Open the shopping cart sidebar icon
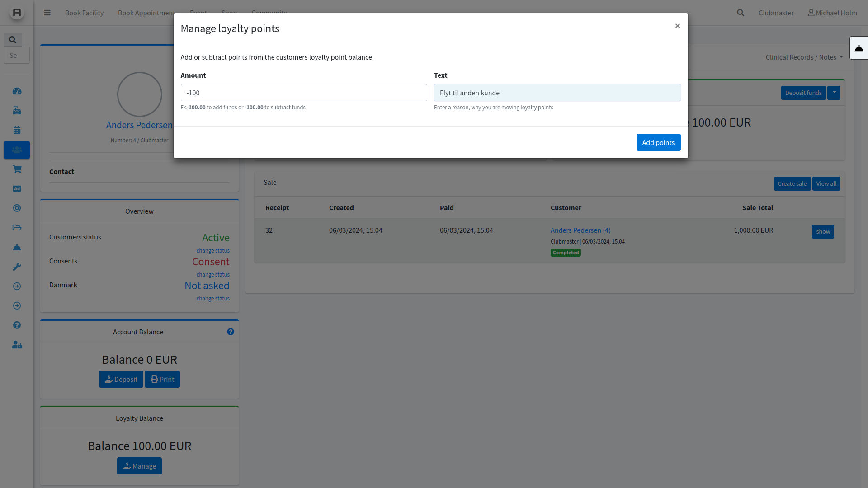Viewport: 868px width, 488px height. [17, 169]
